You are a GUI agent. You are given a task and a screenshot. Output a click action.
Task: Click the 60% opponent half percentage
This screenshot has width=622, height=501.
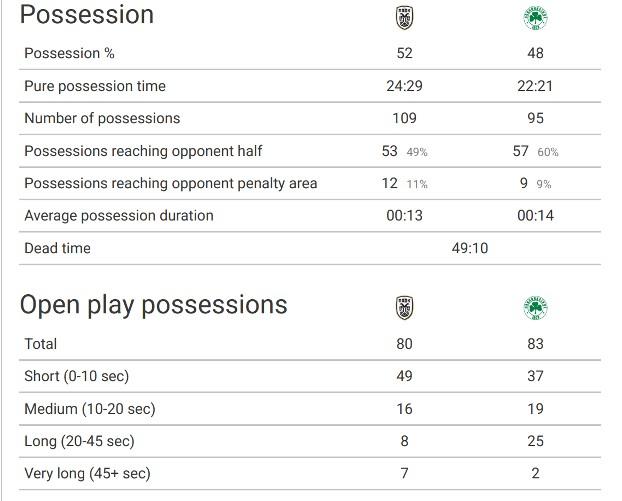pos(548,152)
